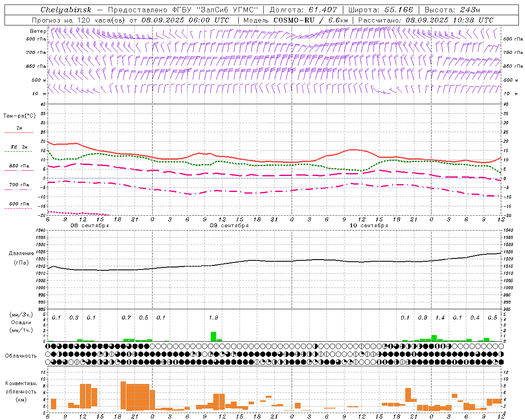Click the 'Конвективн. облачность' label
The width and height of the screenshot is (525, 420).
[21, 388]
